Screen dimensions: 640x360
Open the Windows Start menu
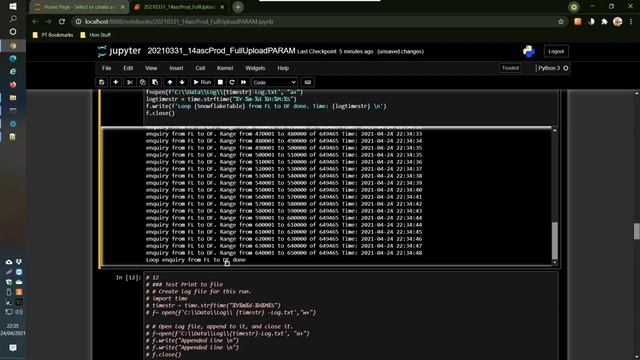tap(13, 7)
